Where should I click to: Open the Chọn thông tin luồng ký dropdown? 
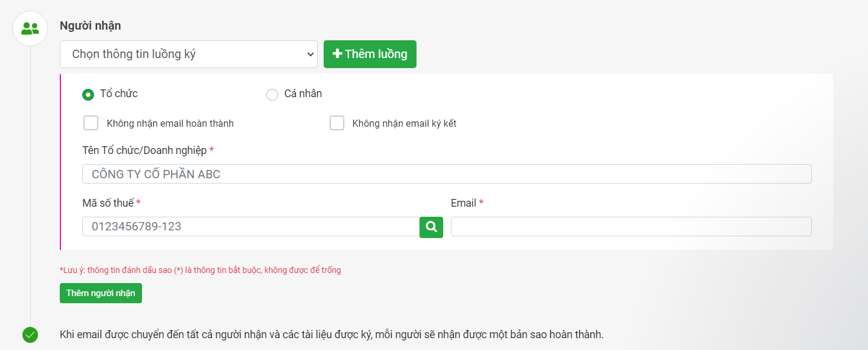[x=189, y=54]
